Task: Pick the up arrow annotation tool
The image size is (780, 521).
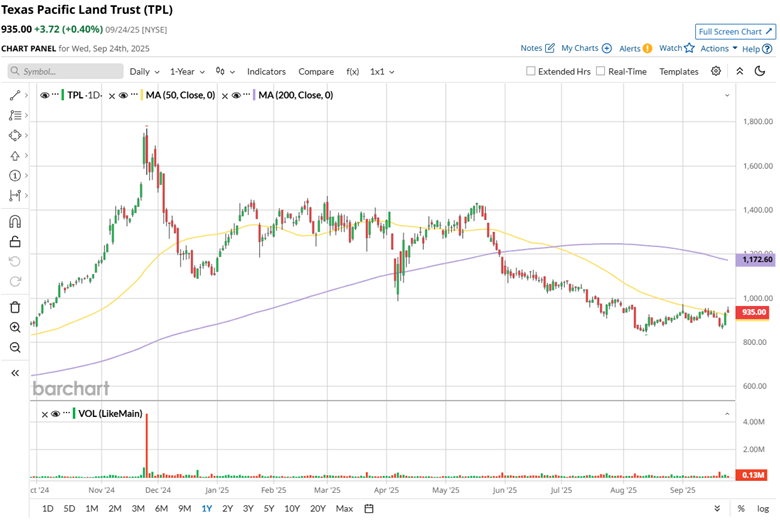Action: 14,156
